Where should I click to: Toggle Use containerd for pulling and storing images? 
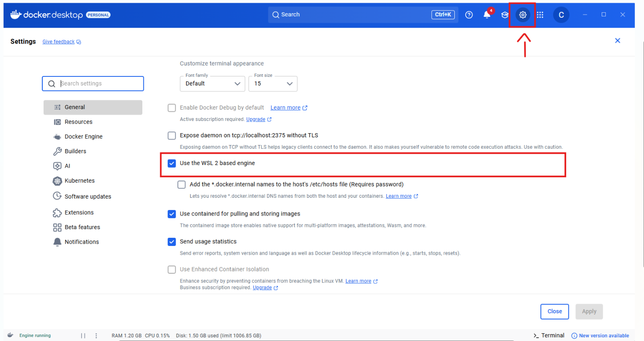tap(171, 214)
